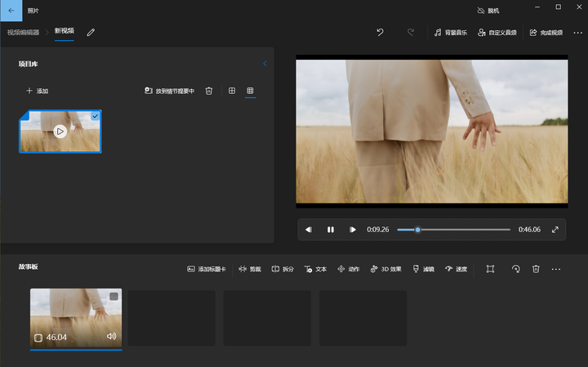Open storyboard more options menu

pos(556,269)
